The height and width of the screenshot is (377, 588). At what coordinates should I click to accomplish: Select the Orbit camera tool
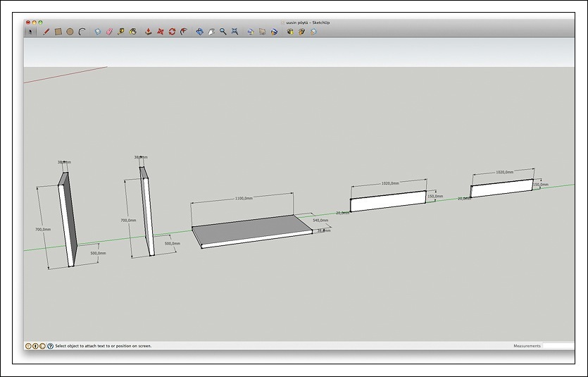(x=199, y=32)
